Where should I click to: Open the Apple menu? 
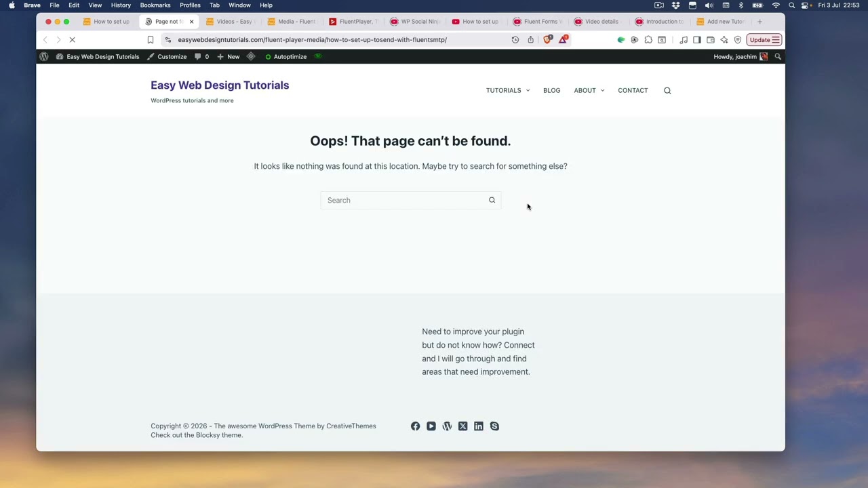coord(12,5)
